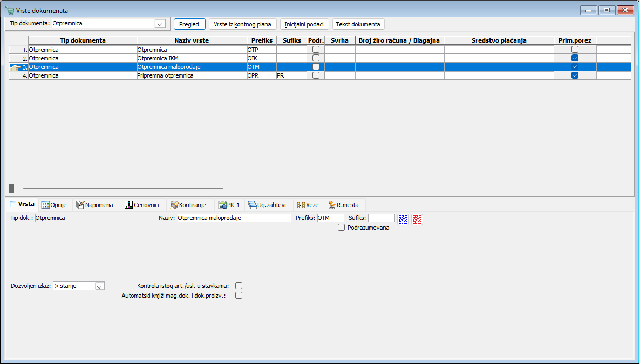The image size is (640, 364).
Task: Open the Cenovnici tab
Action: tap(141, 205)
